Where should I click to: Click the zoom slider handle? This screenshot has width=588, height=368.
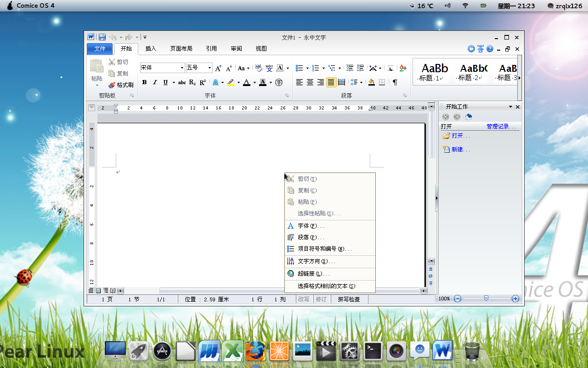tap(486, 299)
